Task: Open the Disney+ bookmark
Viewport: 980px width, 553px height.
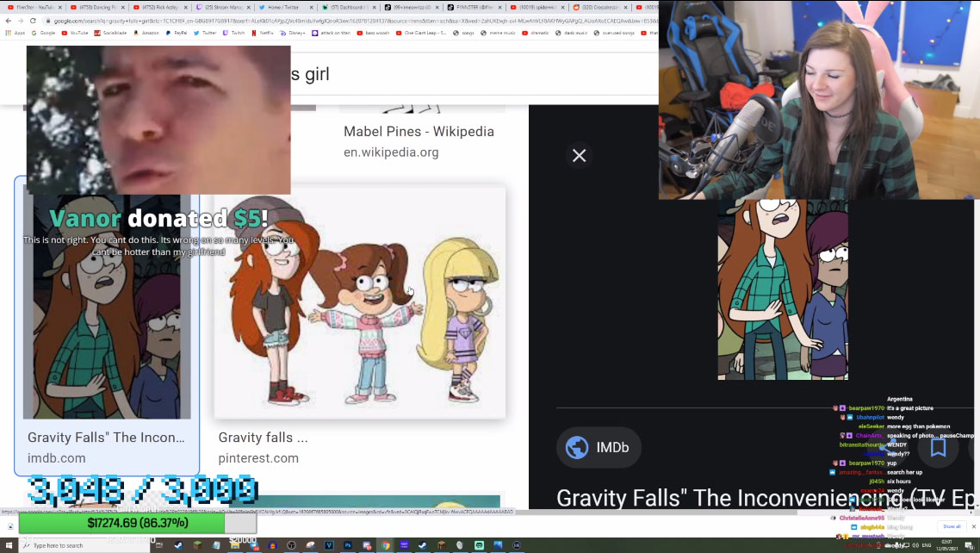Action: point(293,33)
